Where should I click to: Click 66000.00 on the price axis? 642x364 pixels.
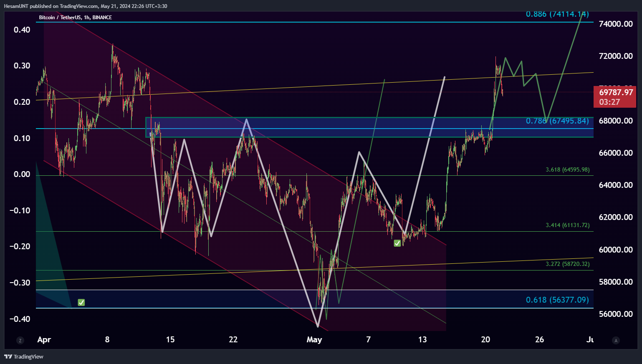click(x=616, y=153)
